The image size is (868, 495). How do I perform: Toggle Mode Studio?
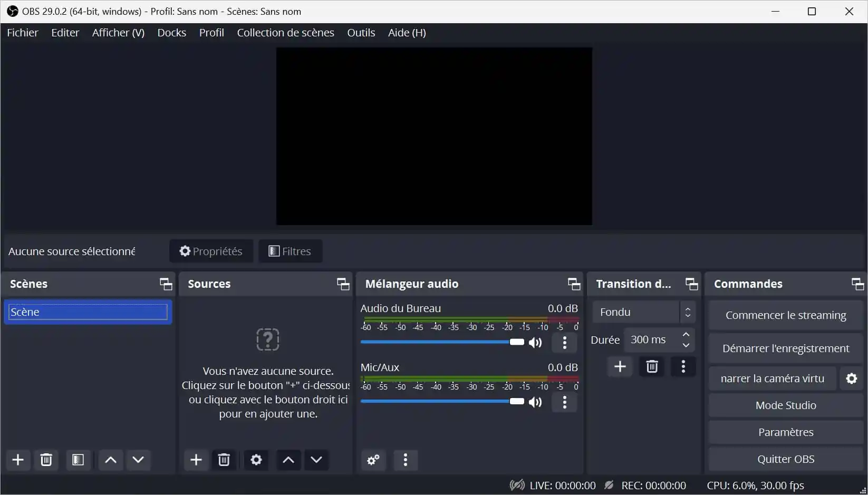click(x=786, y=405)
